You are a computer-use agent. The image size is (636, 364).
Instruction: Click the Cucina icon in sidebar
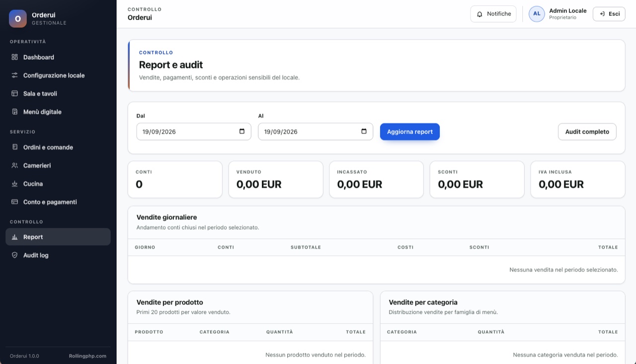(14, 184)
